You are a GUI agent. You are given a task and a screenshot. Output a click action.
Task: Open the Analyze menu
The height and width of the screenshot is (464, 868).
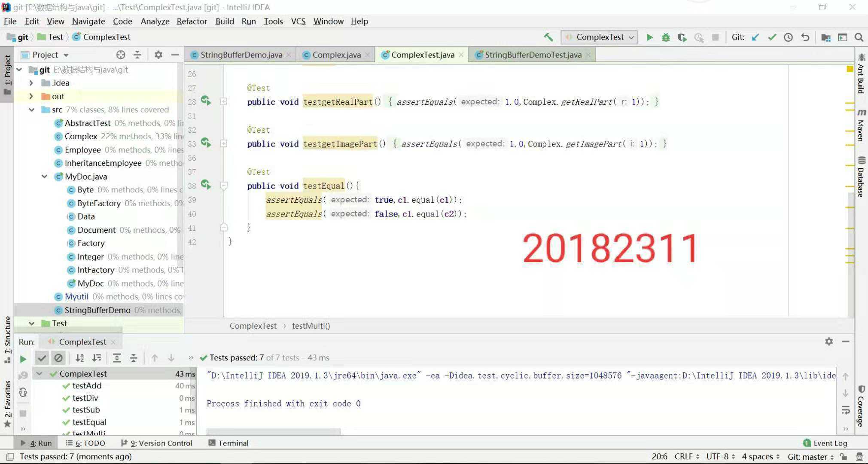155,21
